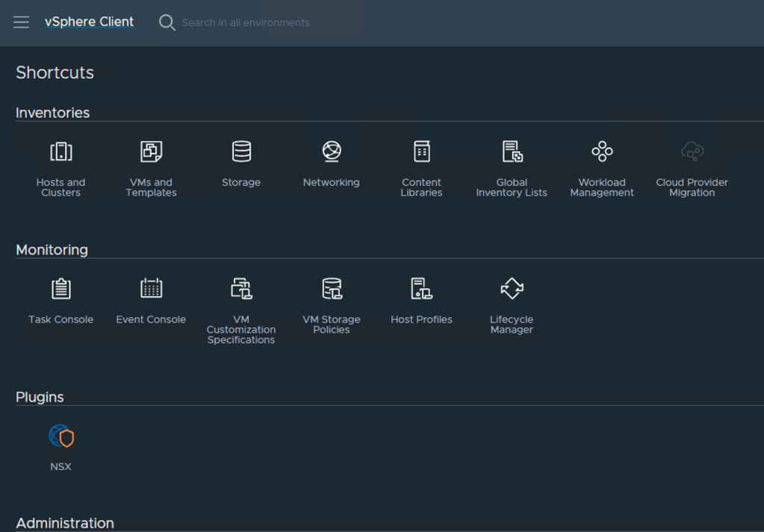
Task: Open Workload Management shortcut
Action: pyautogui.click(x=602, y=152)
